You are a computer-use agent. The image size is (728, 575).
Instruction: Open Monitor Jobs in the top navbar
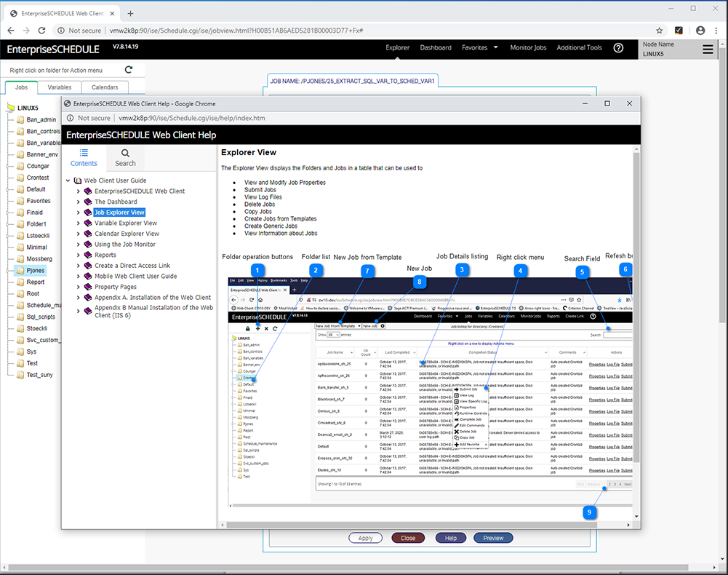tap(528, 48)
